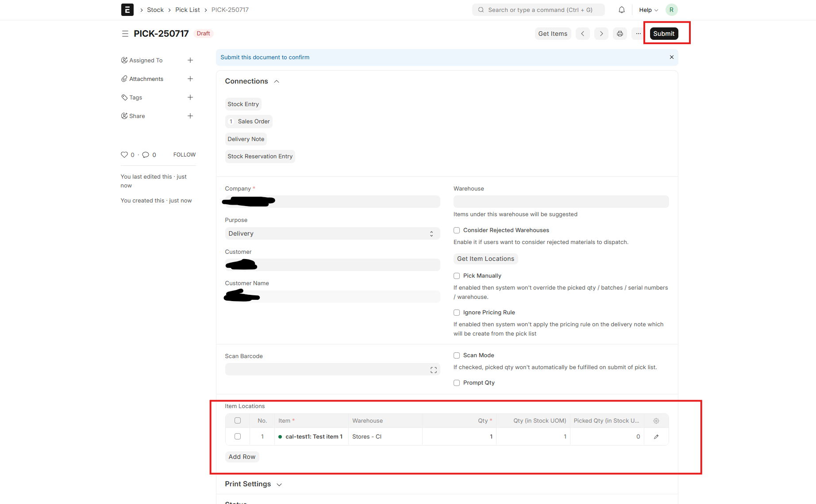Screen dimensions: 816x504
Task: Open the notifications bell
Action: [x=621, y=10]
